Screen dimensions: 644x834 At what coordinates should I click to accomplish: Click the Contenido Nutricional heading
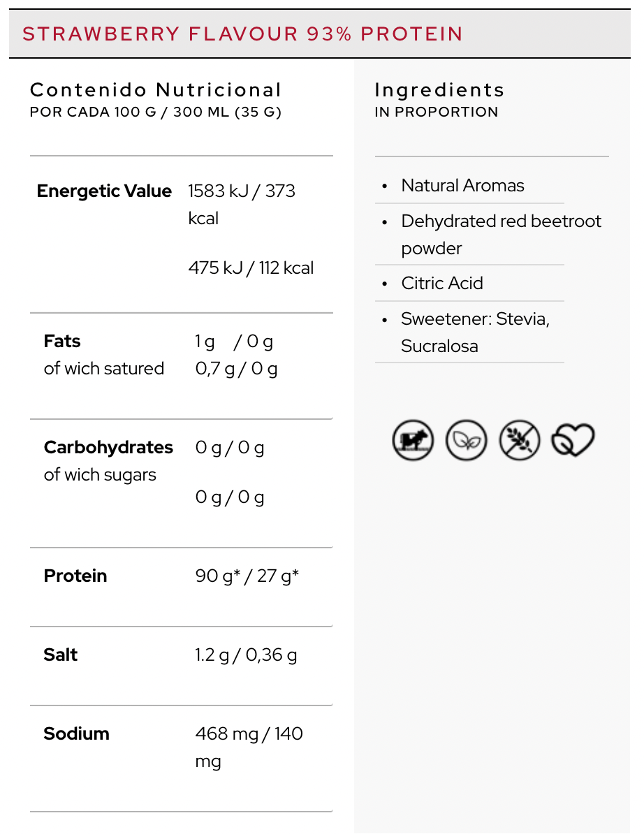pos(156,90)
